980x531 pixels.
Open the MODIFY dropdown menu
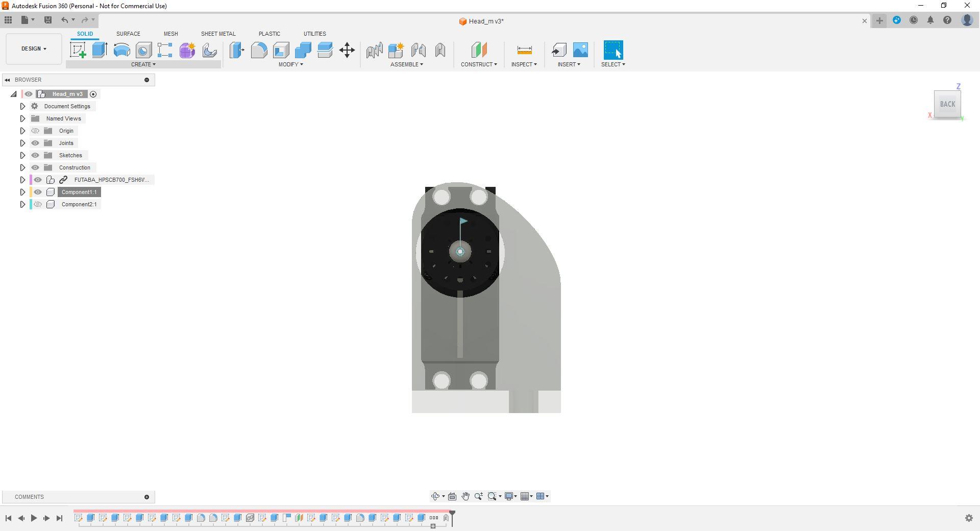(291, 64)
